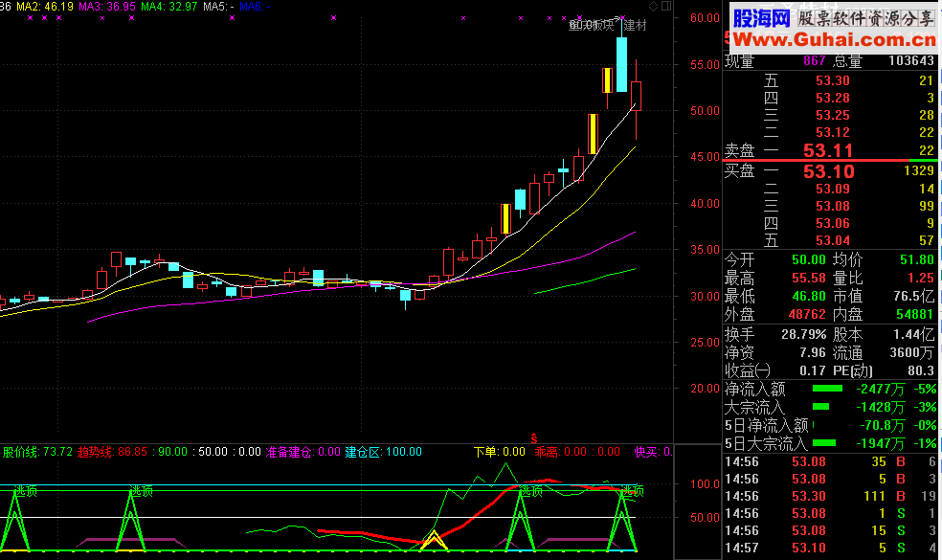
Task: Click the MA4: 32.97 indicator label
Action: point(168,7)
